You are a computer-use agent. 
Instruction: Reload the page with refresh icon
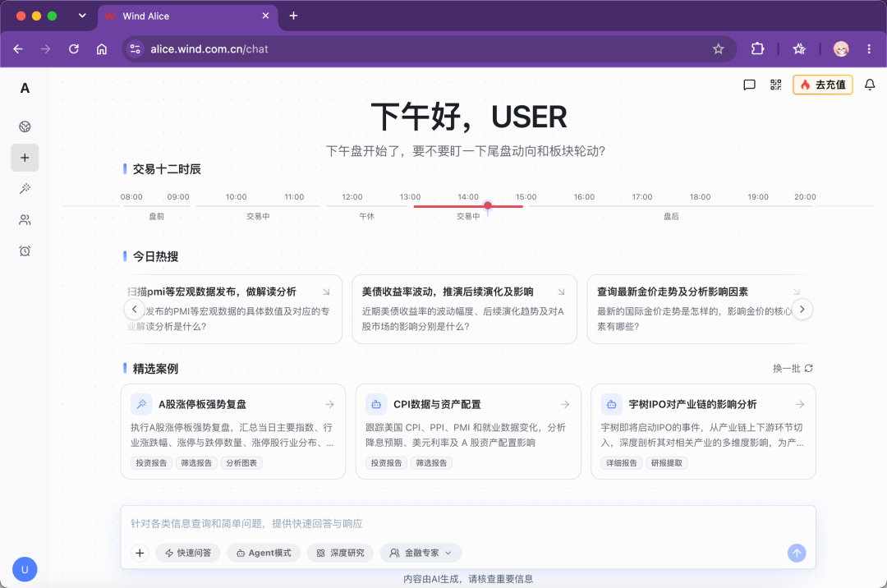[x=74, y=49]
